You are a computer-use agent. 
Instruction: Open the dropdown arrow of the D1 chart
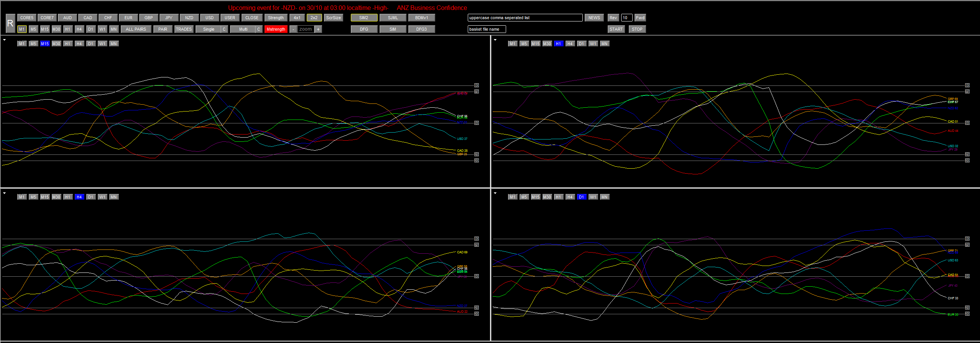(495, 193)
